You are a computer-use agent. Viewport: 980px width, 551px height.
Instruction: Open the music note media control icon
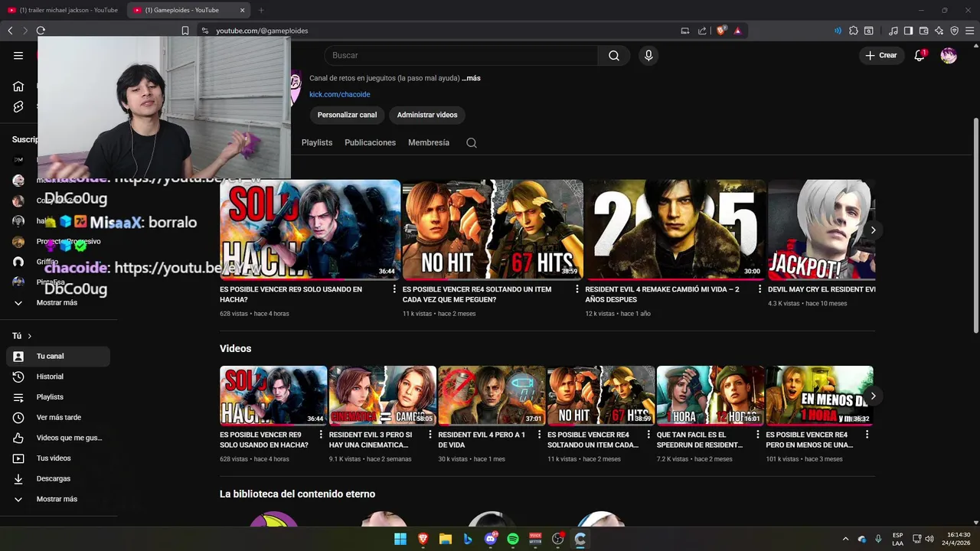point(893,31)
